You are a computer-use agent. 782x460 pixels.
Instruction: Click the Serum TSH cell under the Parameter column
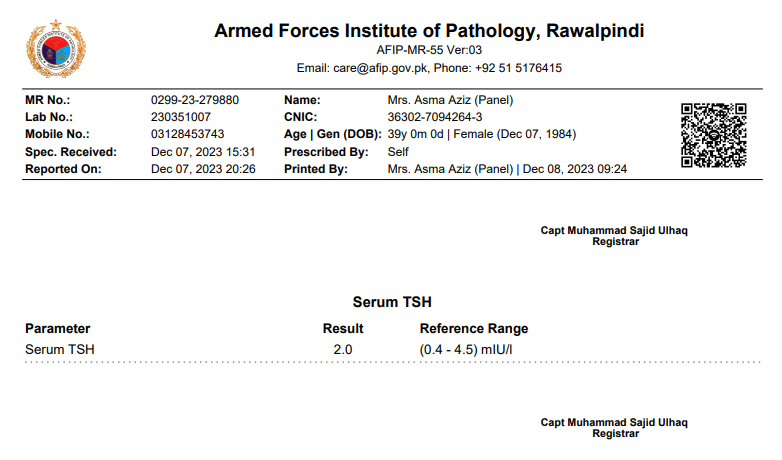click(x=60, y=349)
